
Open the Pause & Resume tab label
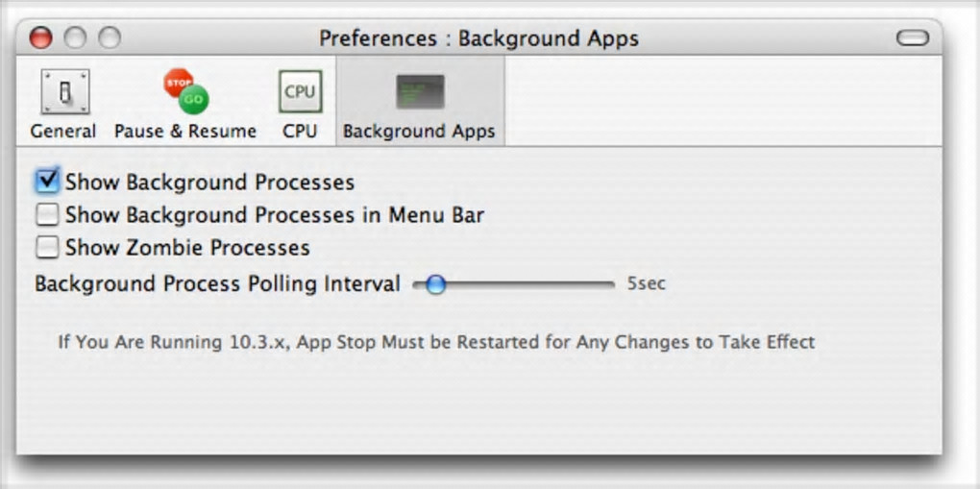click(x=185, y=132)
